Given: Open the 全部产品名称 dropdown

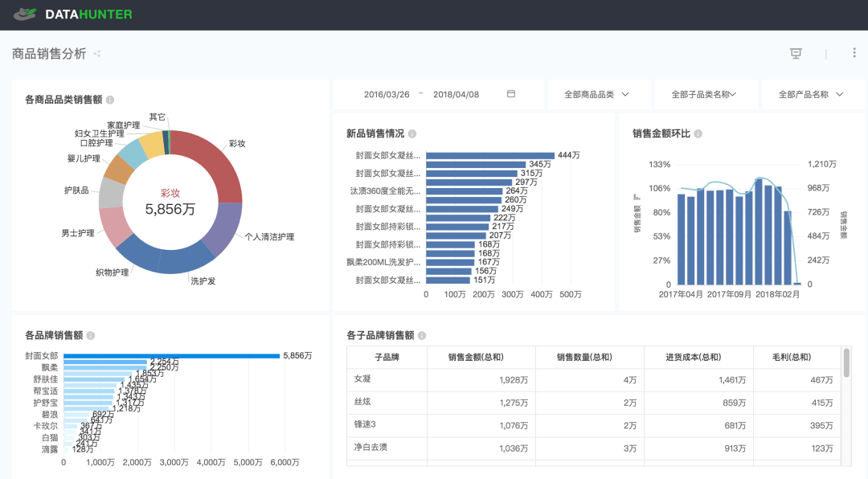Looking at the screenshot, I should click(811, 94).
